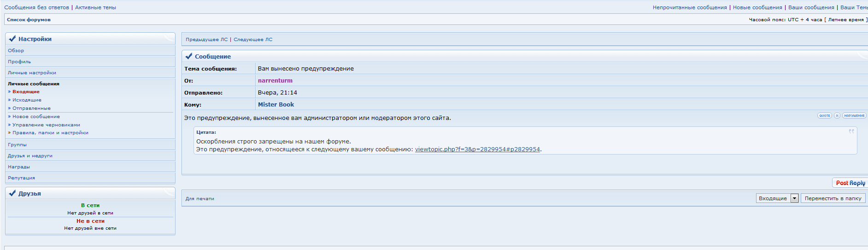The image size is (868, 250).
Task: Open Управление черновиками
Action: tap(46, 125)
